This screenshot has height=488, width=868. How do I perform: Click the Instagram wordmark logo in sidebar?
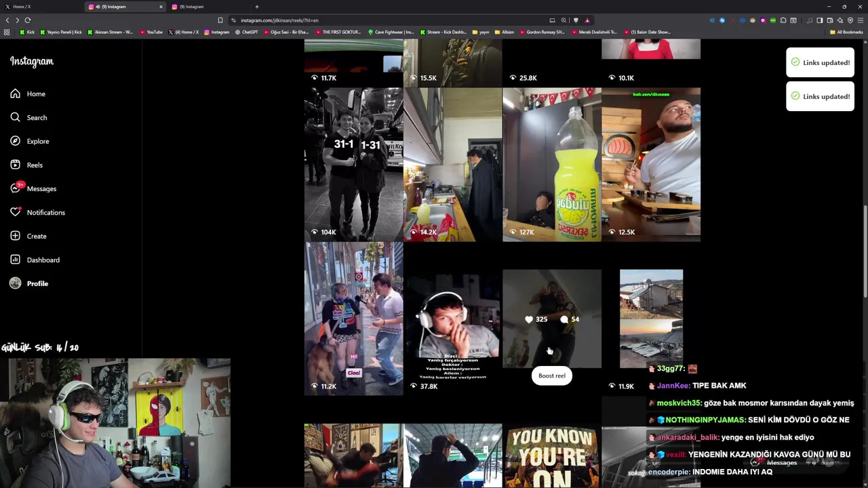click(32, 61)
